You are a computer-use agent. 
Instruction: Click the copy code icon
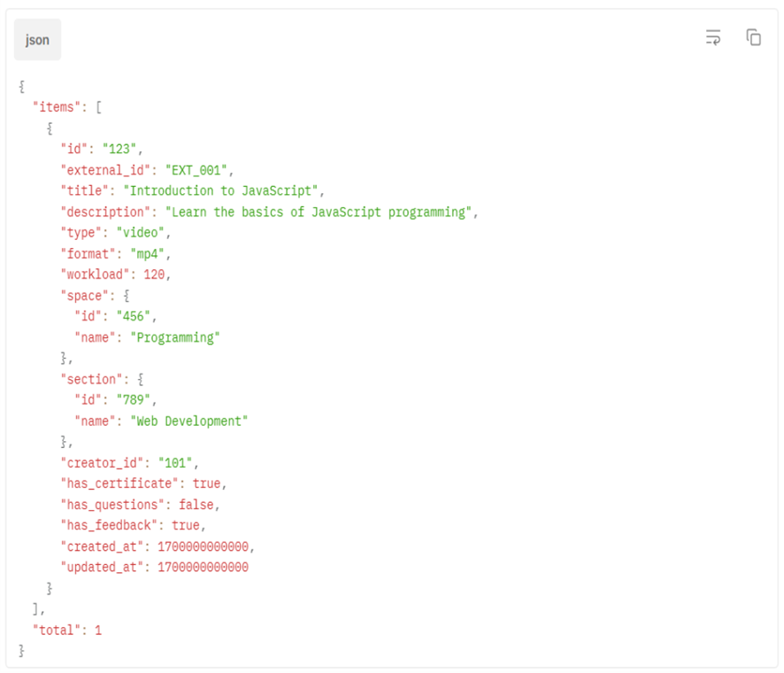tap(753, 37)
